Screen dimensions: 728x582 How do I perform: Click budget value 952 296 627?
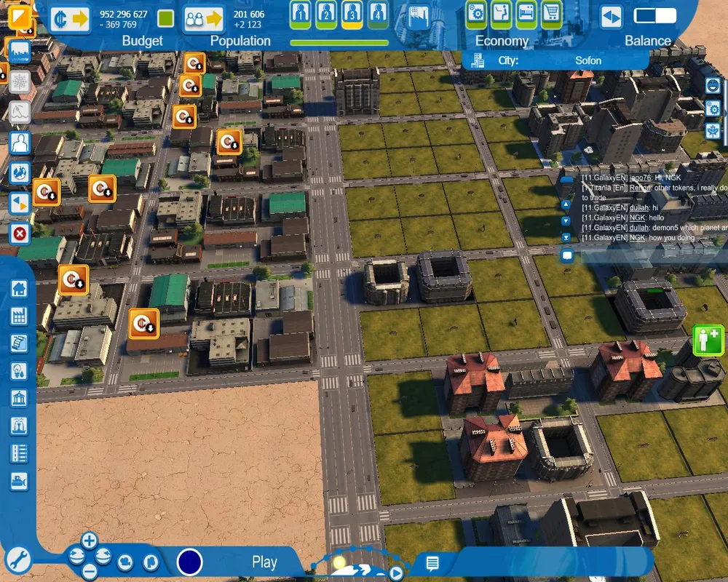pos(124,15)
